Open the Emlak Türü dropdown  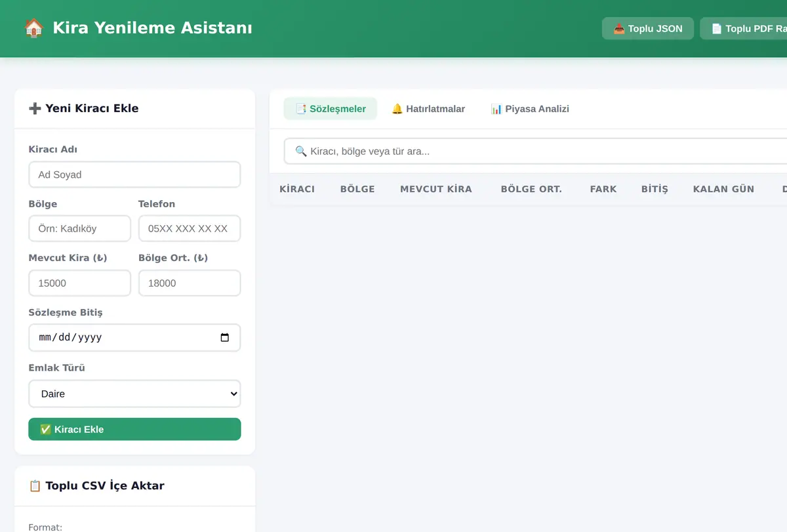coord(134,394)
